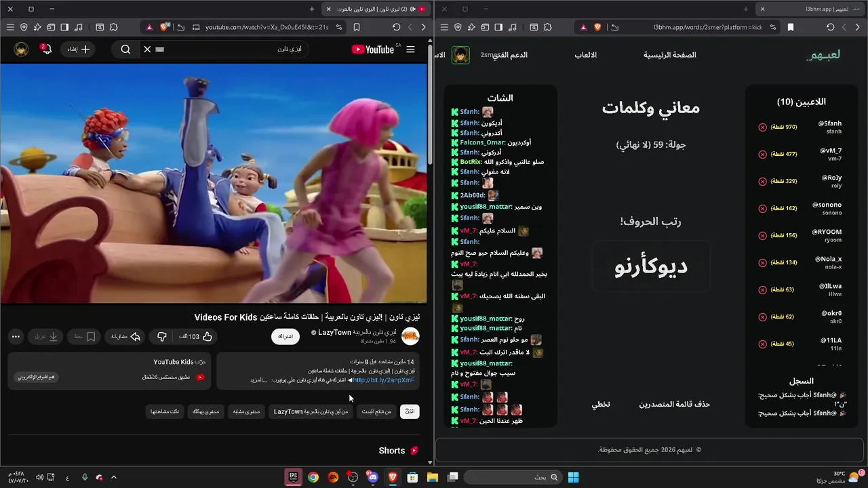
Task: Expand description with ...المزيد
Action: (x=260, y=380)
